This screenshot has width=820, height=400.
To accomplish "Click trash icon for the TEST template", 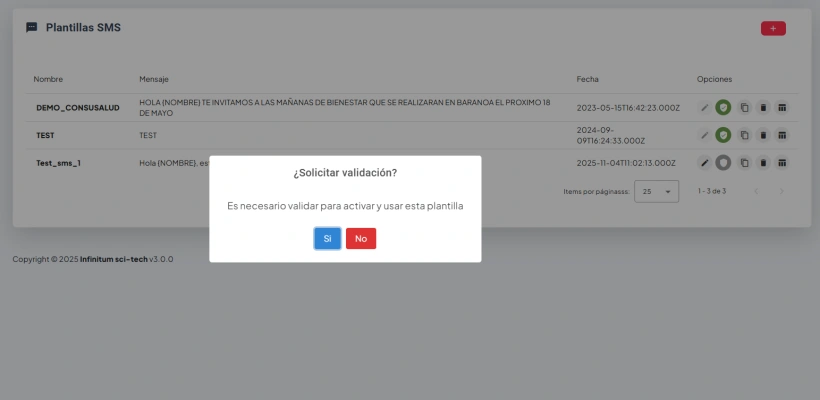I will (763, 135).
